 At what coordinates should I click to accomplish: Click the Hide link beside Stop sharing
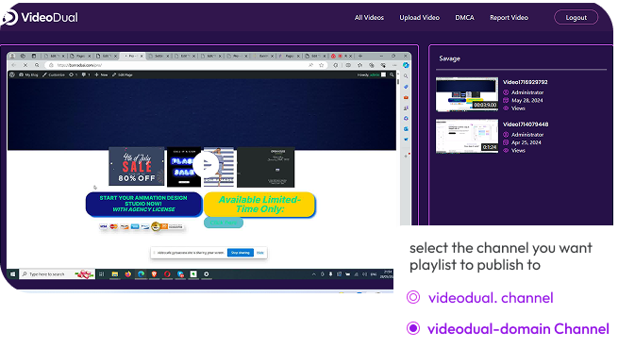[260, 253]
